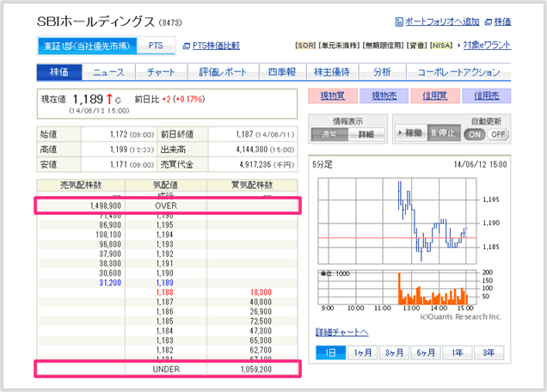Set 情報表示 to 通常
This screenshot has width=547, height=392.
click(329, 134)
